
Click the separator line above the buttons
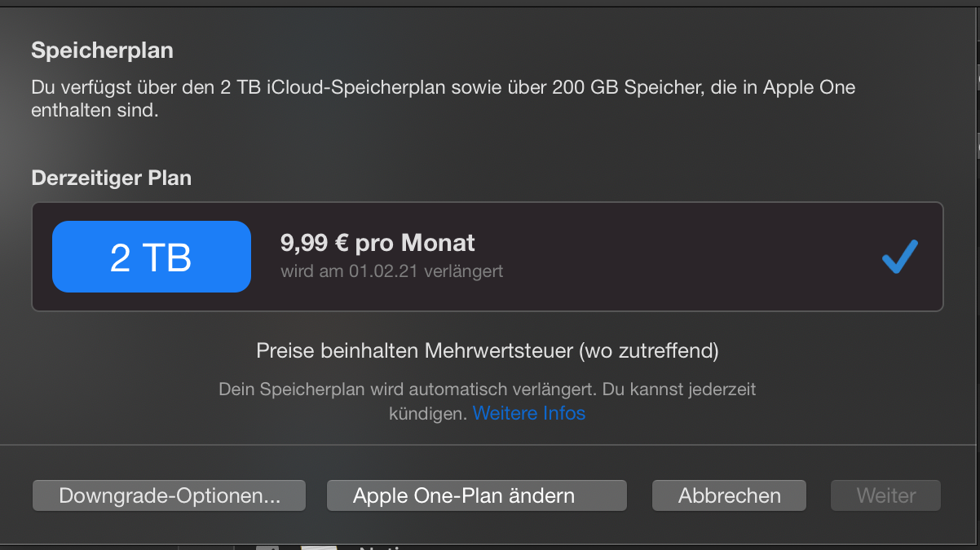488,445
